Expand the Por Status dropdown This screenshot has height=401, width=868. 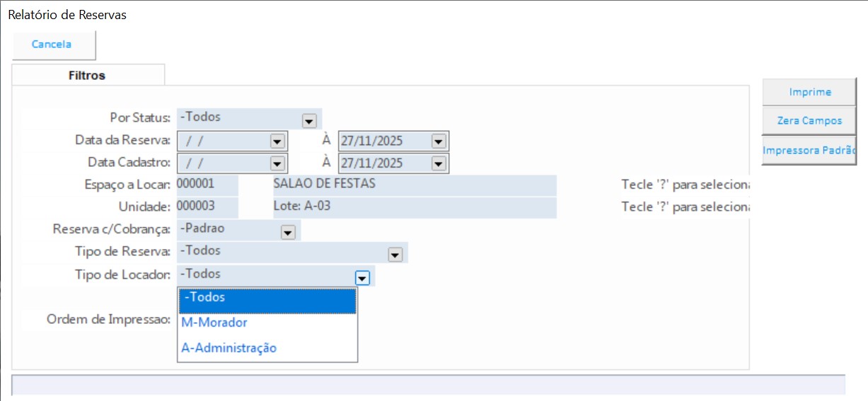(x=308, y=121)
